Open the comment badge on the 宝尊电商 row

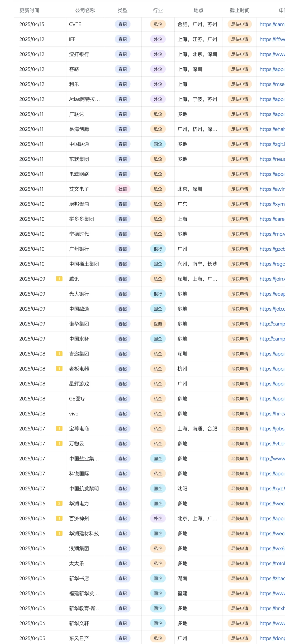pos(59,428)
